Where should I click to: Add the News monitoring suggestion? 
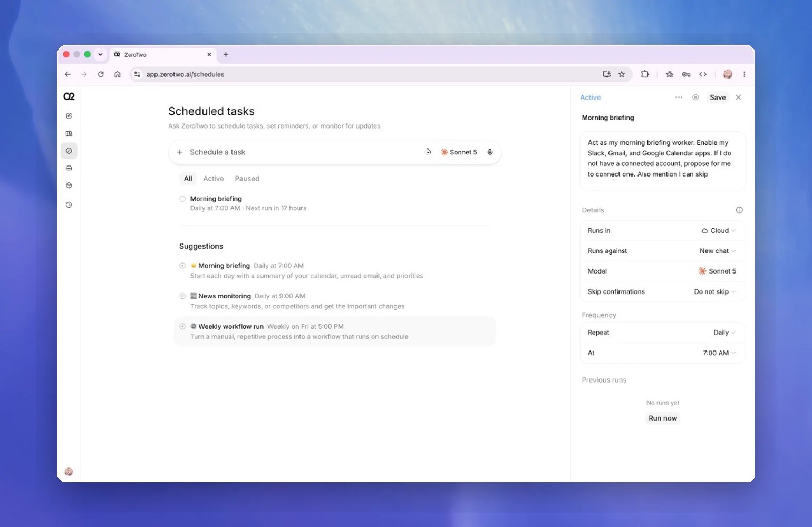[182, 296]
